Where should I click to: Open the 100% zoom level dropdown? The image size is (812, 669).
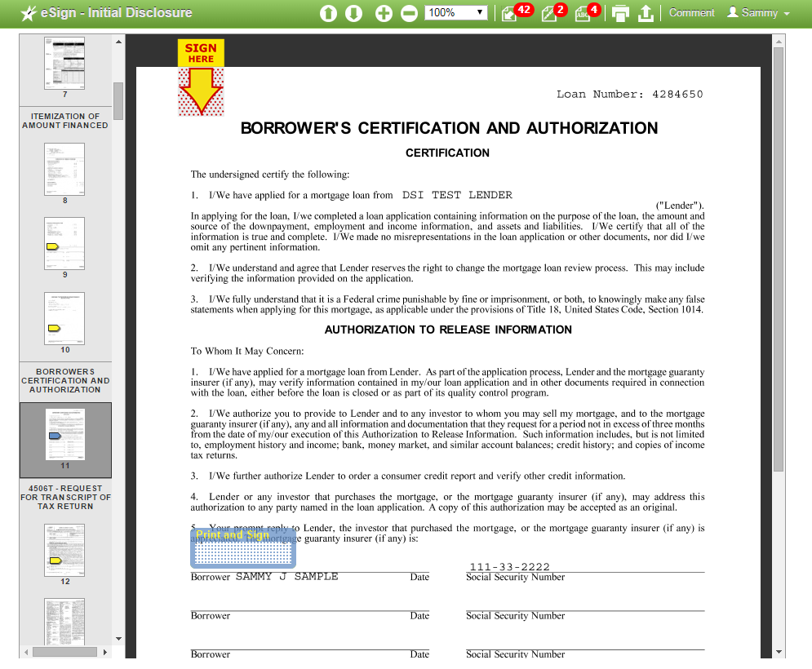coord(455,12)
